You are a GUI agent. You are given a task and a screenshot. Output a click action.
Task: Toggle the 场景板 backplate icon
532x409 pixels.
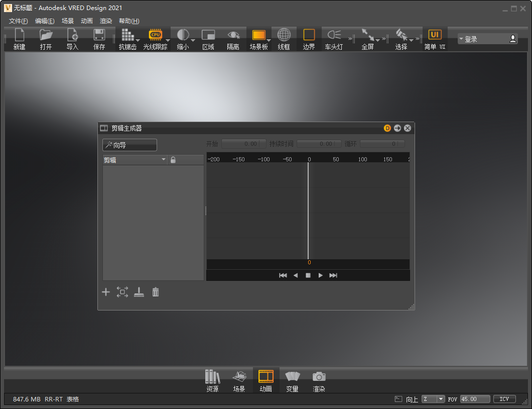point(258,35)
